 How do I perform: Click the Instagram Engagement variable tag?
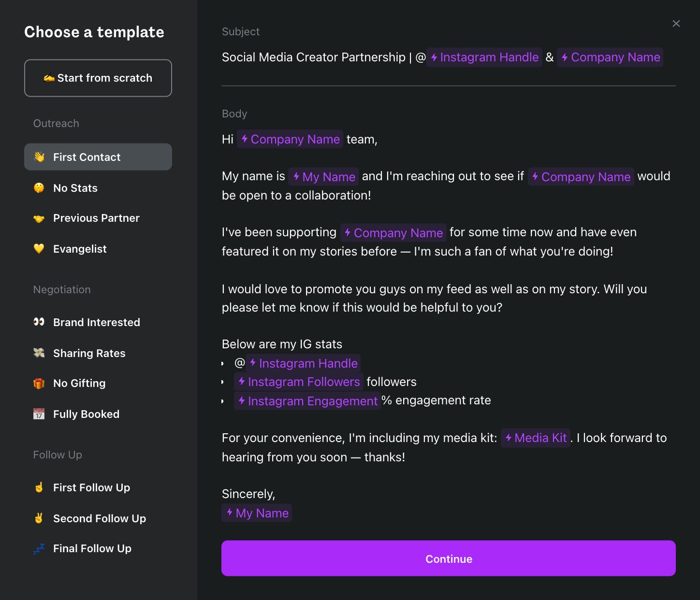[x=307, y=401]
